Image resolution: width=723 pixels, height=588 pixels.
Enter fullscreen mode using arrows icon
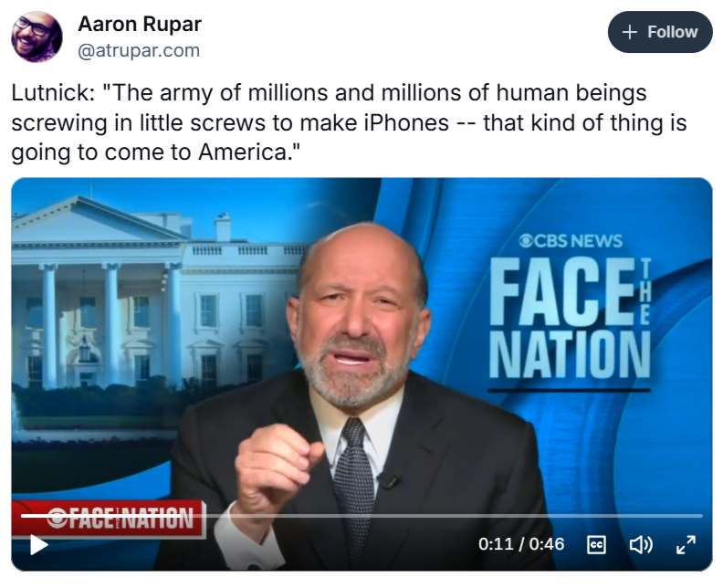coord(686,545)
